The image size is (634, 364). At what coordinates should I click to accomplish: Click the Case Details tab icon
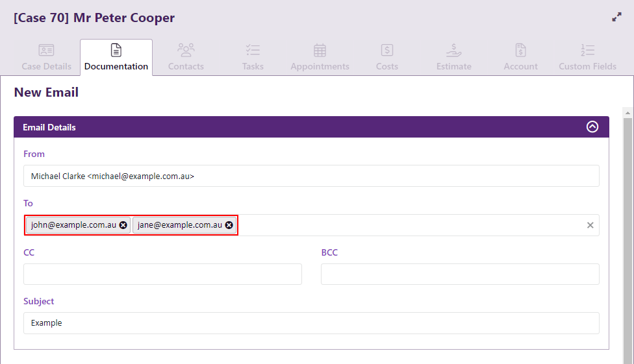pyautogui.click(x=46, y=50)
